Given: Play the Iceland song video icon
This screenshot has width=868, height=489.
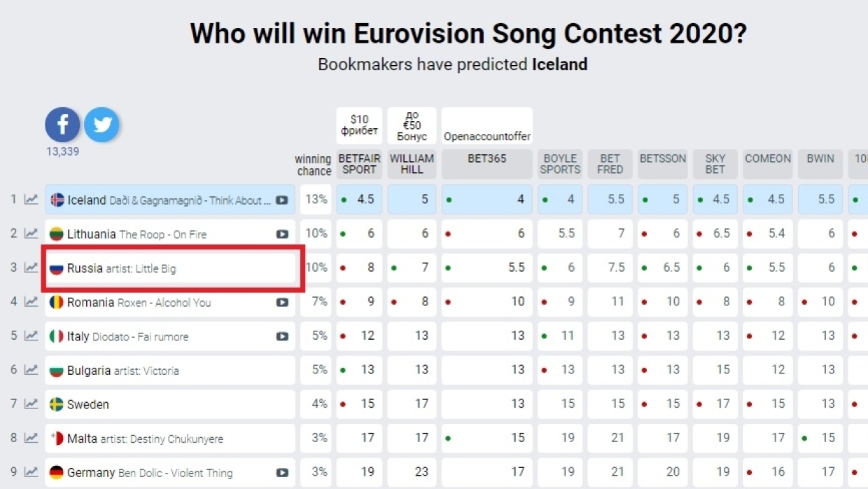Looking at the screenshot, I should coord(281,200).
